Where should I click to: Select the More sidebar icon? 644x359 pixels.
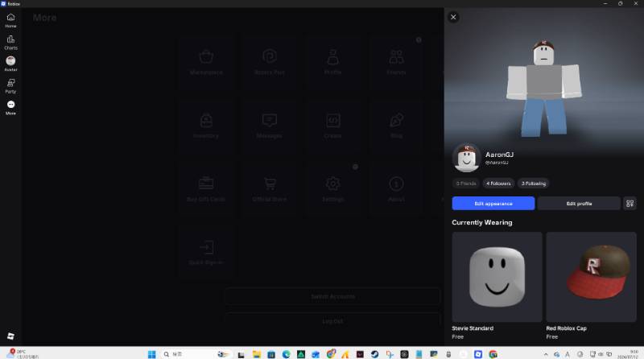click(10, 108)
